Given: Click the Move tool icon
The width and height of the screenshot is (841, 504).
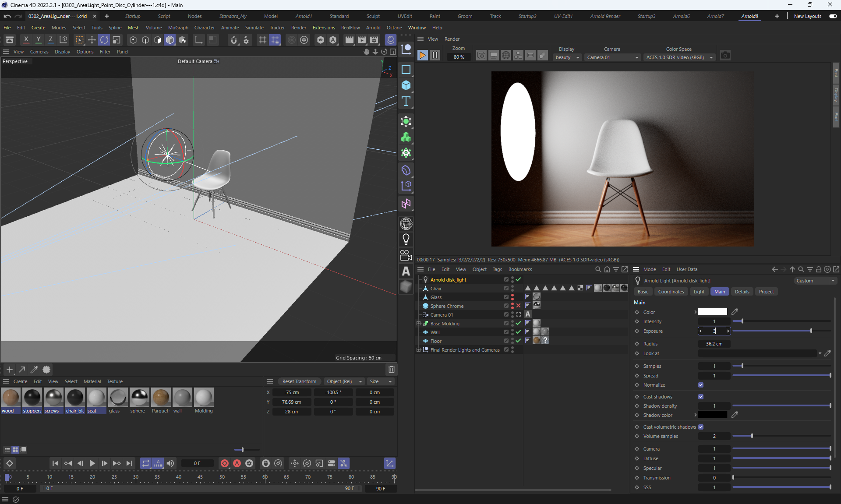Looking at the screenshot, I should [92, 40].
